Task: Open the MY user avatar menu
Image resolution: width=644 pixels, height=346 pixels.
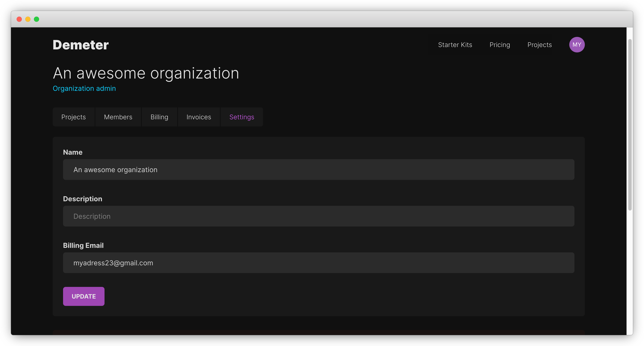Action: point(577,45)
